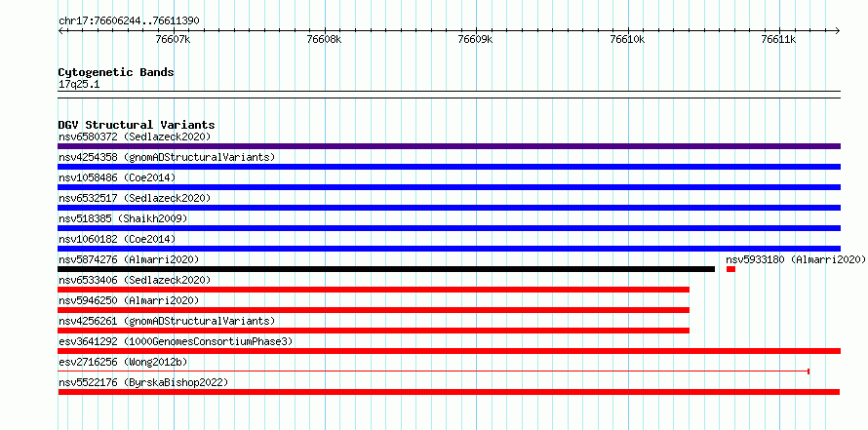Click the red nsv4256261 variant bar
The height and width of the screenshot is (430, 868).
[x=374, y=331]
